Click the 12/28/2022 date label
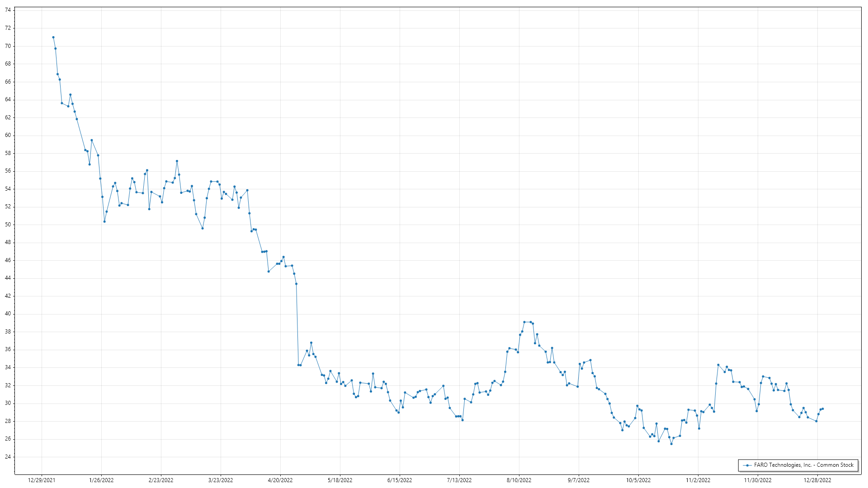This screenshot has width=868, height=488. point(817,480)
